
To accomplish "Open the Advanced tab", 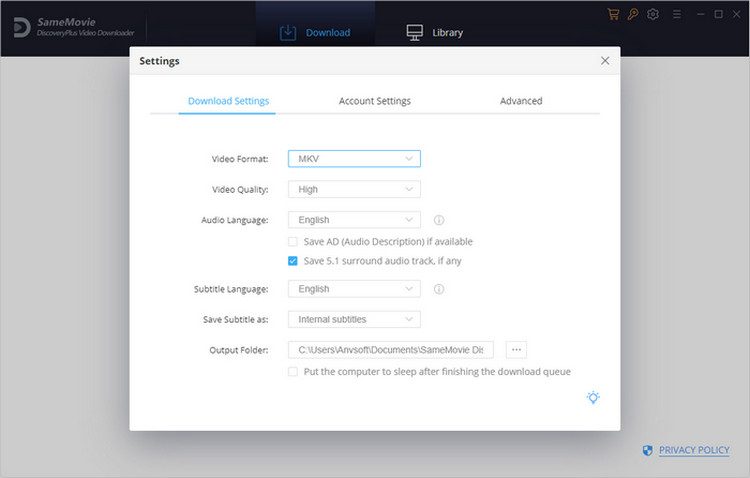I will [x=521, y=101].
